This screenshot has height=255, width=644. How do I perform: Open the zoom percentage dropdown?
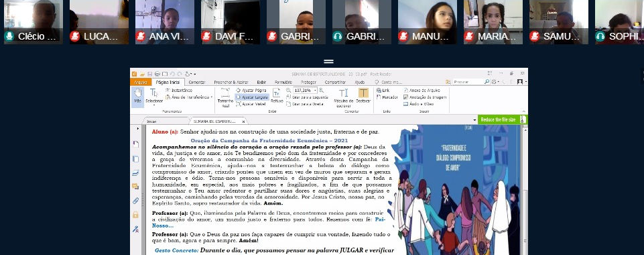point(316,90)
